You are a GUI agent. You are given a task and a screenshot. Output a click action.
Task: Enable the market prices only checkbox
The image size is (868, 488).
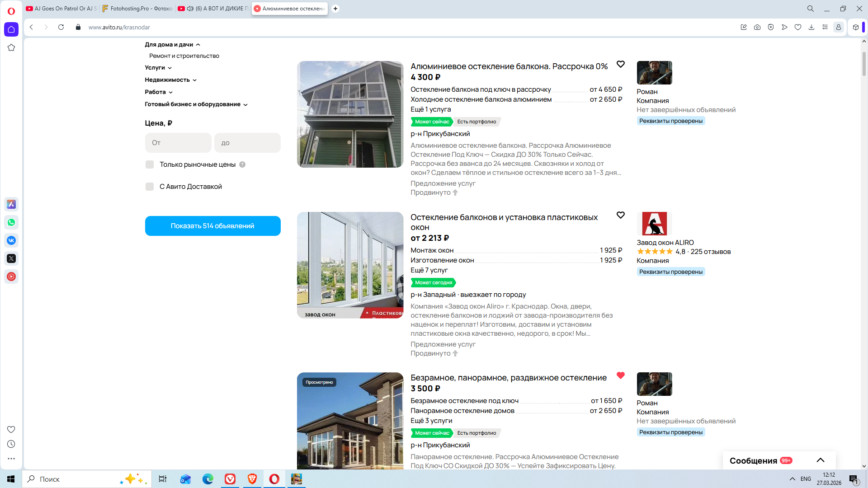[150, 164]
